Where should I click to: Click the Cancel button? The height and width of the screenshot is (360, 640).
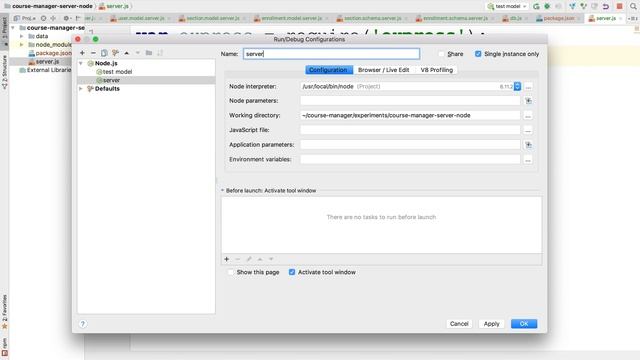tap(459, 324)
